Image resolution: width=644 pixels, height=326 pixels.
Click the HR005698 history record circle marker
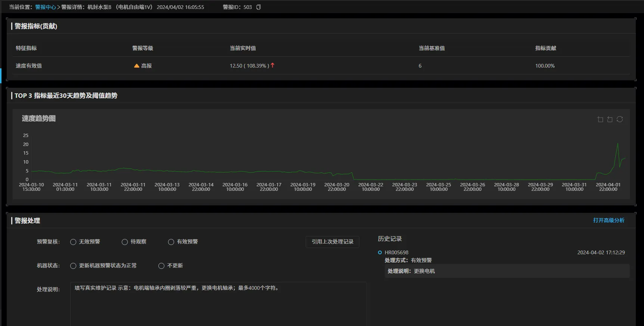coord(380,252)
